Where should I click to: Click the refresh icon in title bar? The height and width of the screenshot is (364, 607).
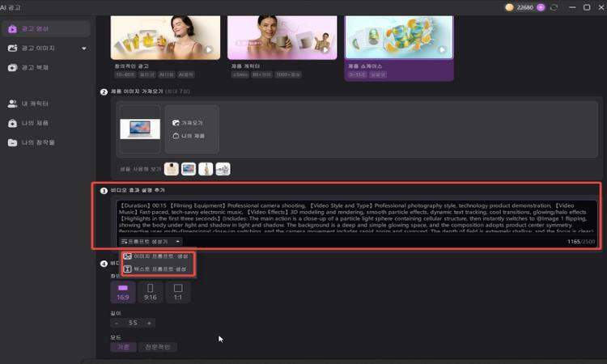coord(554,7)
